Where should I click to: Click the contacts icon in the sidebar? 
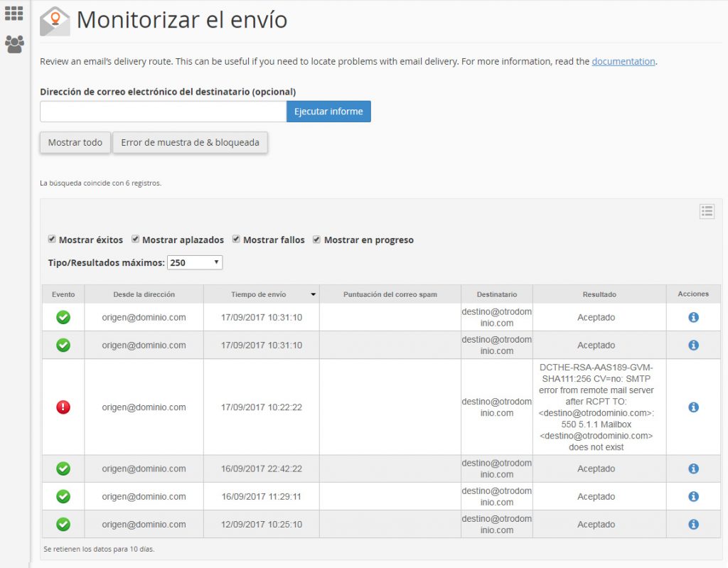[14, 45]
